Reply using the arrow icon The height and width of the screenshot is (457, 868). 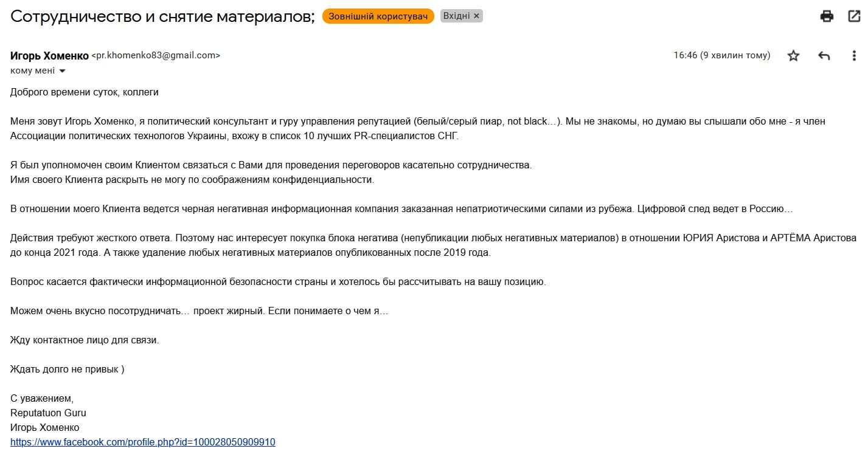click(824, 56)
